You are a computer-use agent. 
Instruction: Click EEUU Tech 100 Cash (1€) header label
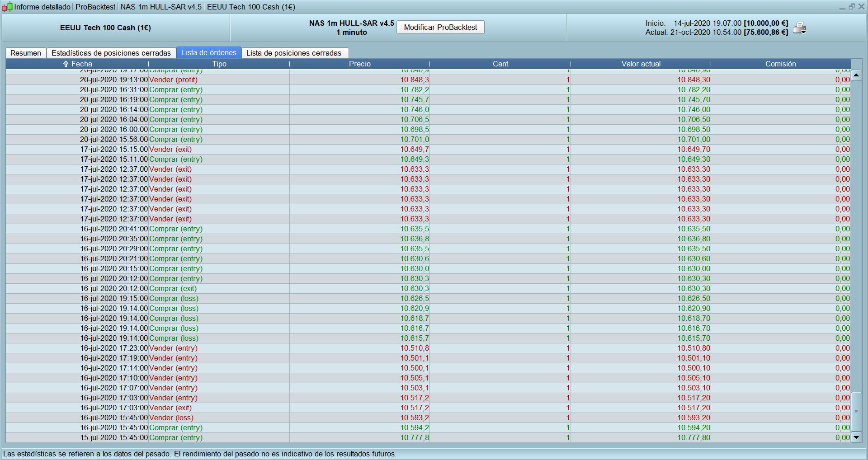click(105, 28)
